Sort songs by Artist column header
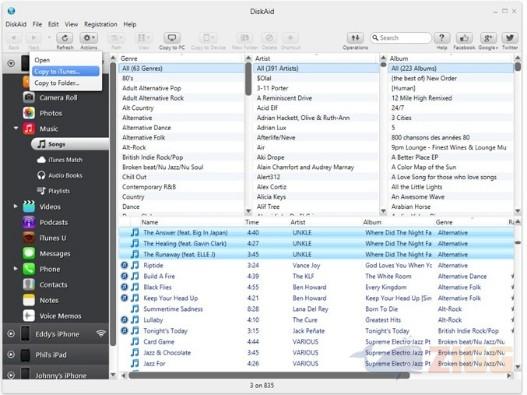This screenshot has width=527, height=395. pyautogui.click(x=298, y=222)
